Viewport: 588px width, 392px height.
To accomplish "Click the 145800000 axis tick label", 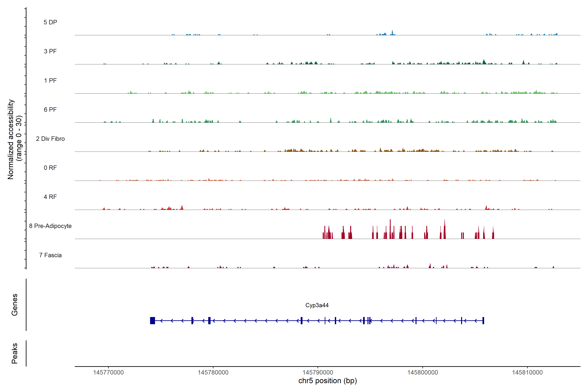I will coord(423,372).
